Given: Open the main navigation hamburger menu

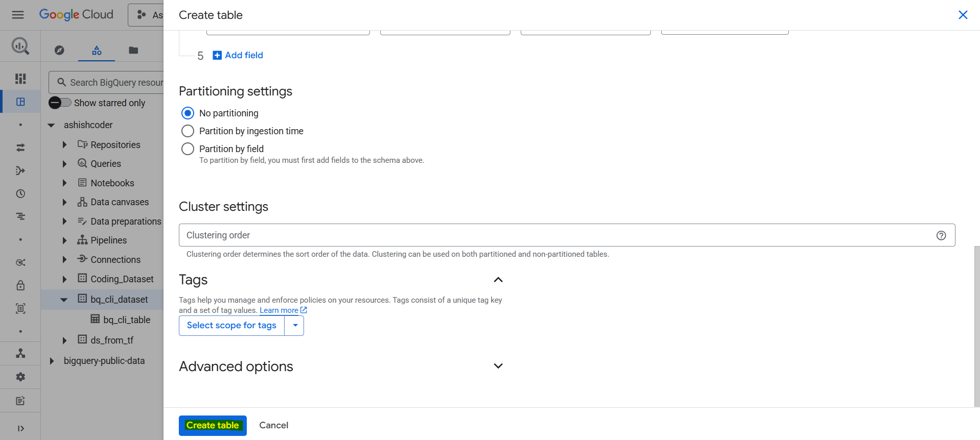Looking at the screenshot, I should pos(18,15).
